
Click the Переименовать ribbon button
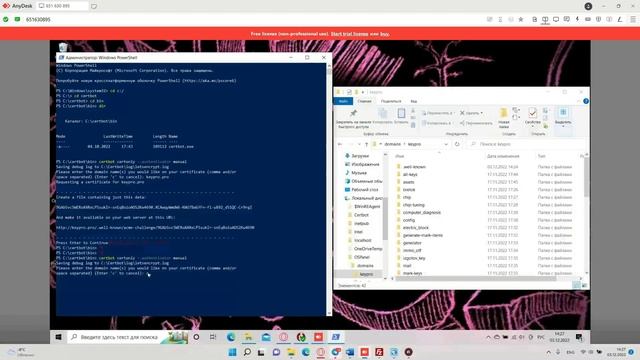coord(476,123)
